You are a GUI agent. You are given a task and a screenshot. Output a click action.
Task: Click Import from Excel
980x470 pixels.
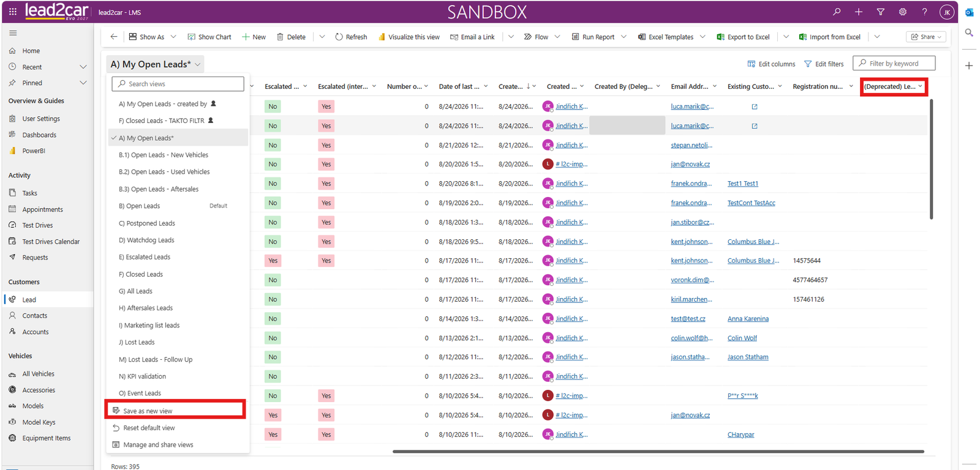(x=830, y=37)
